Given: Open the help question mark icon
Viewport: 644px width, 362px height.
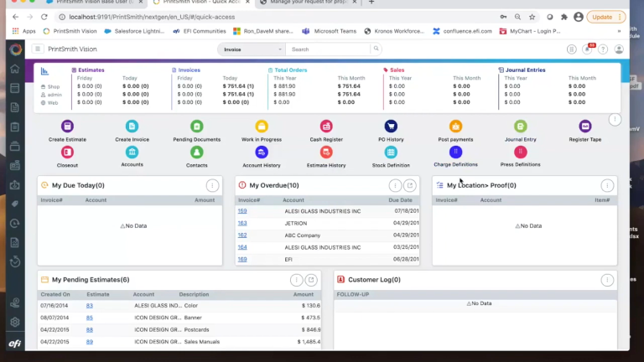Looking at the screenshot, I should 603,49.
